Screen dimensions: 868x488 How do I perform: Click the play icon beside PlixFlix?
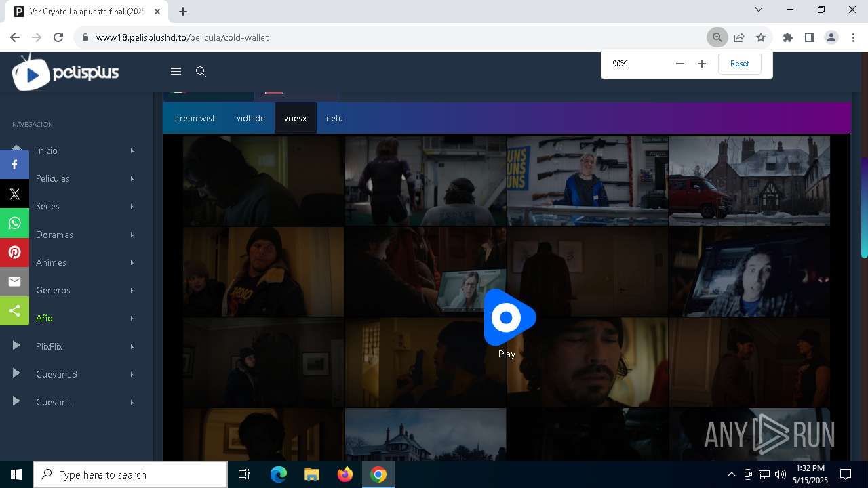pos(16,346)
